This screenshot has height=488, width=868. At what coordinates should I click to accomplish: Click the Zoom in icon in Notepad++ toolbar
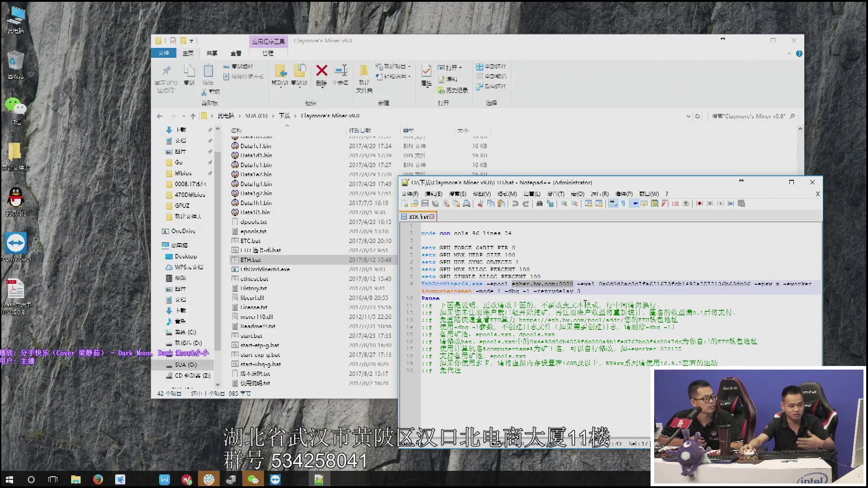pyautogui.click(x=564, y=204)
